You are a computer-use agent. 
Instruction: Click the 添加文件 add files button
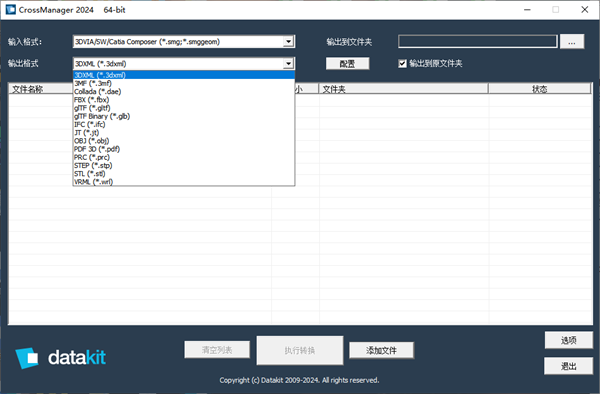point(381,350)
